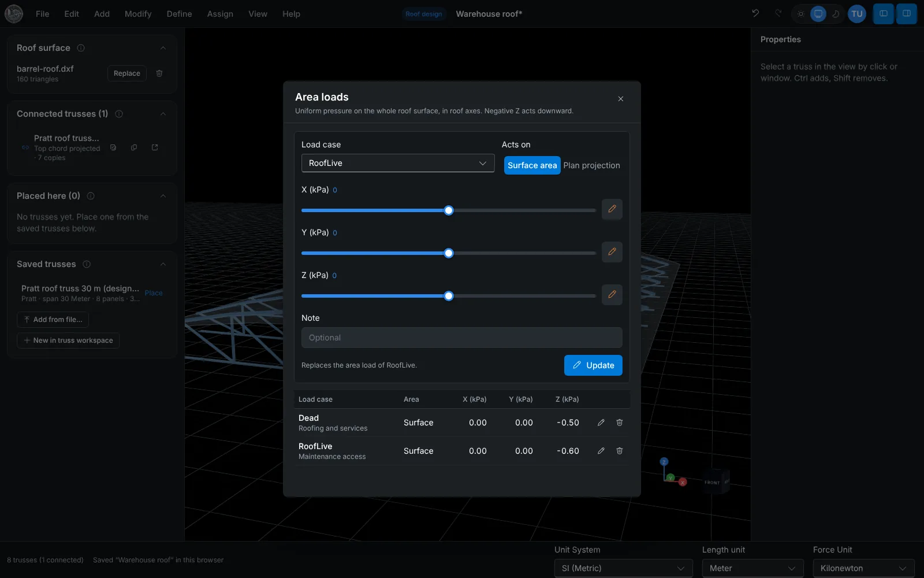Click copy icon on connected Pratt truss
Viewport: 924px width, 578px height.
(134, 147)
